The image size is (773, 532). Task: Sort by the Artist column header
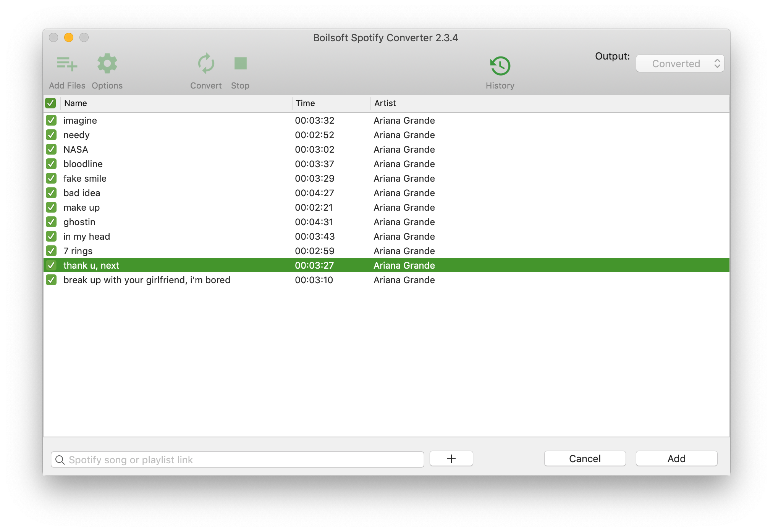pos(550,103)
